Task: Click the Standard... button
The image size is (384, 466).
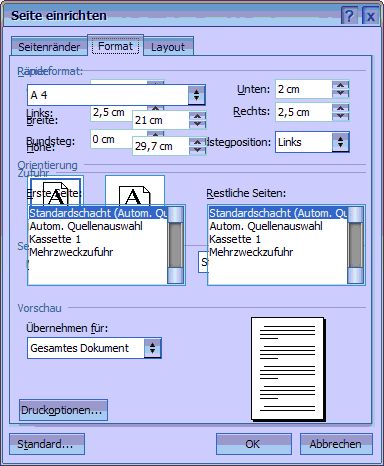Action: coord(47,444)
